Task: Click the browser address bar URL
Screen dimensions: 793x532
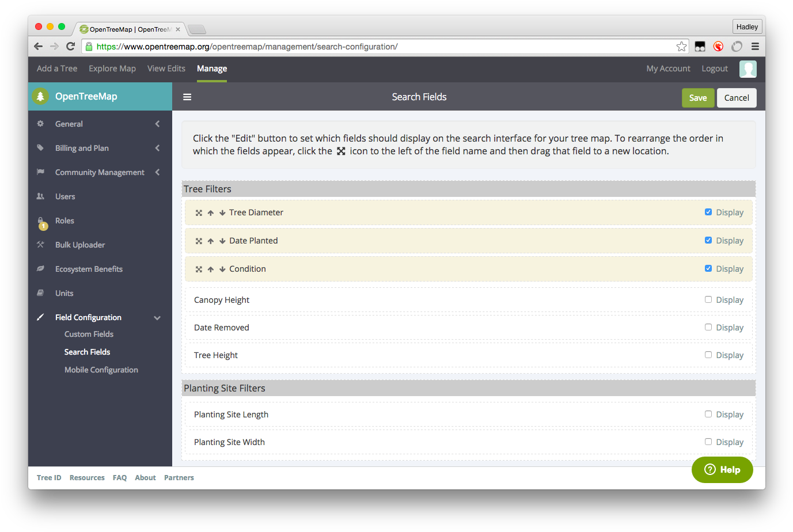Action: [x=247, y=47]
